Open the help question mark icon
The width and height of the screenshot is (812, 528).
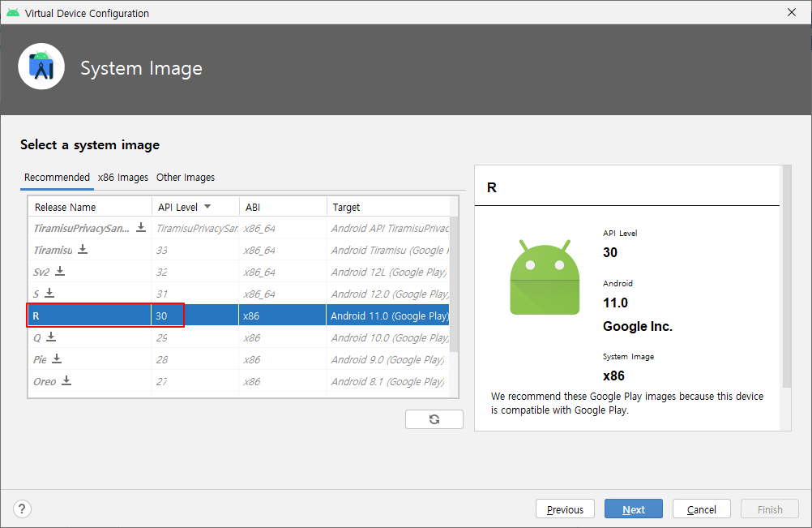[22, 509]
